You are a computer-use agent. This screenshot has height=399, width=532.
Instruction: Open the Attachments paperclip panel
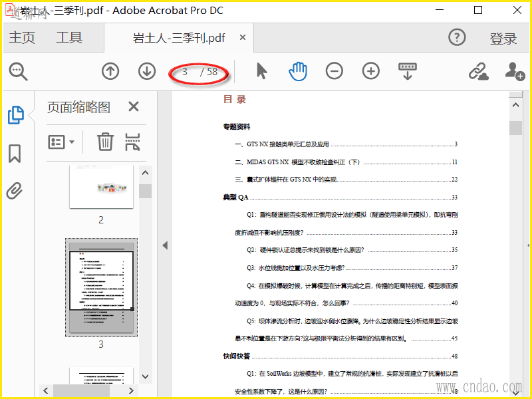tap(15, 191)
